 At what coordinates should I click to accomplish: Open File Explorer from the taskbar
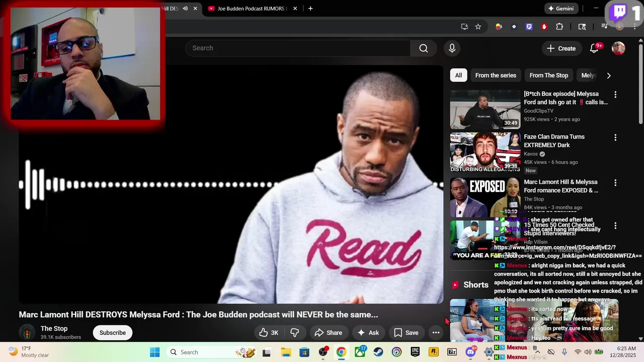[x=285, y=352]
